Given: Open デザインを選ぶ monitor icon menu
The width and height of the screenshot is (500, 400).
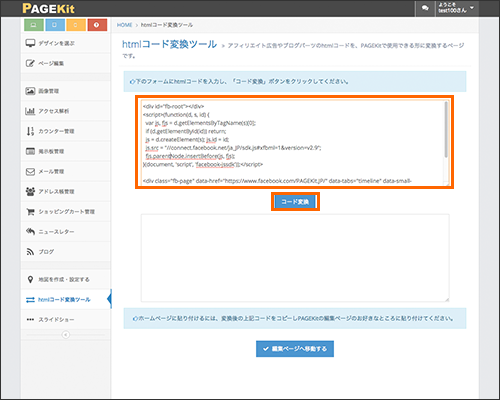Looking at the screenshot, I should coord(30,43).
